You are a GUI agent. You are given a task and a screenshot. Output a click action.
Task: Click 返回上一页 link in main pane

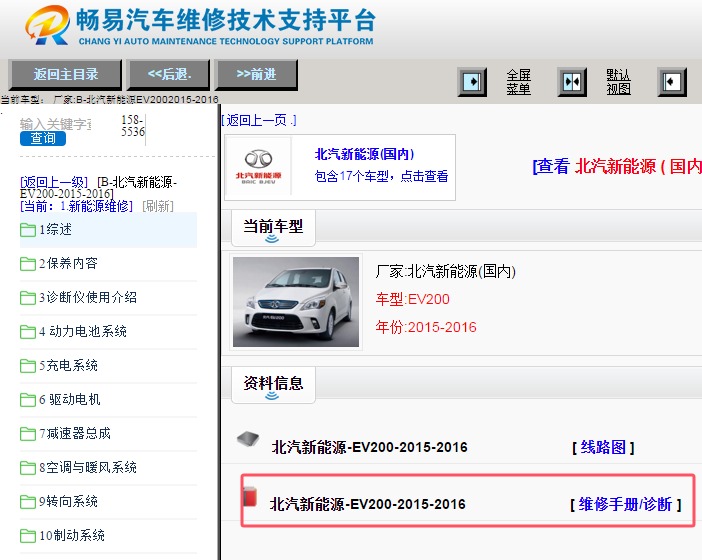(x=259, y=120)
